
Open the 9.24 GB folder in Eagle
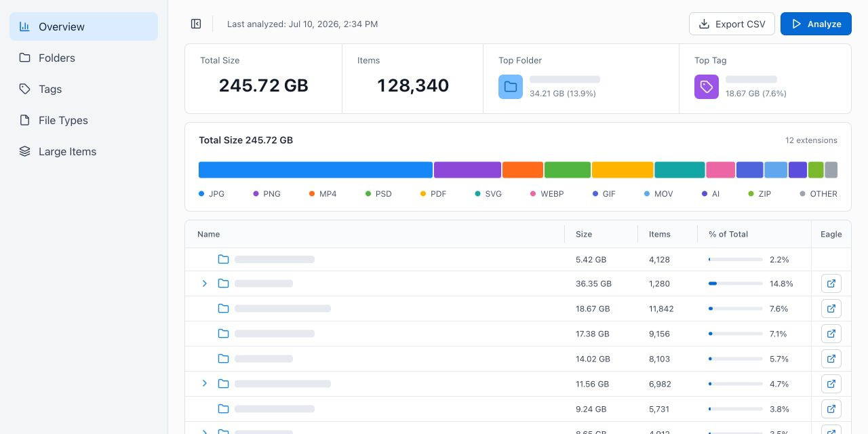[x=831, y=409]
